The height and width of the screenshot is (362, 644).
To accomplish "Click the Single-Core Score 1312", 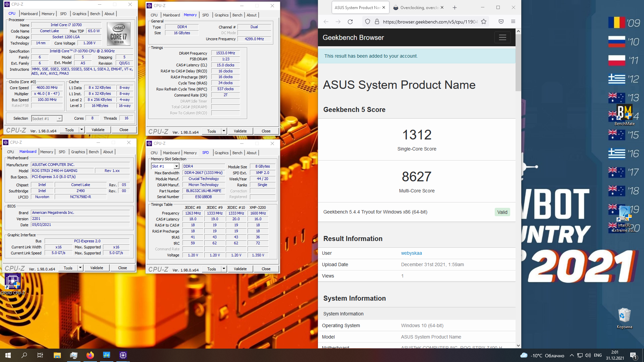I will 417,135.
